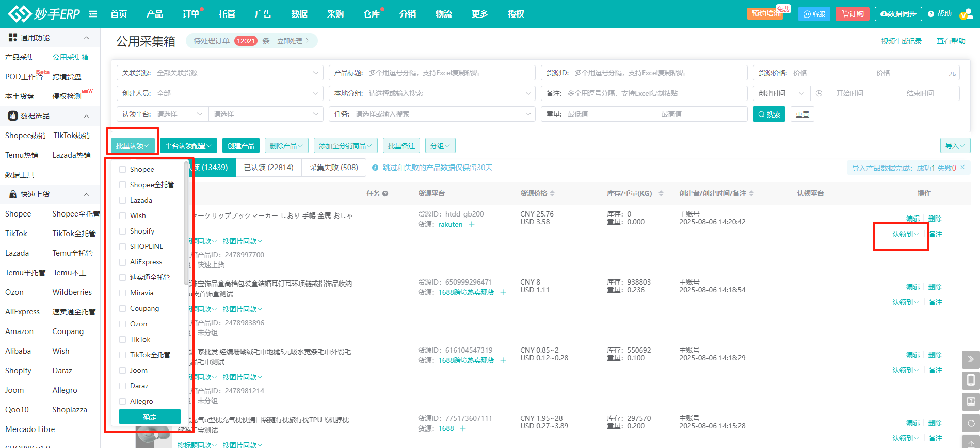The width and height of the screenshot is (980, 448).
Task: Open the user account avatar icon
Action: point(965,14)
